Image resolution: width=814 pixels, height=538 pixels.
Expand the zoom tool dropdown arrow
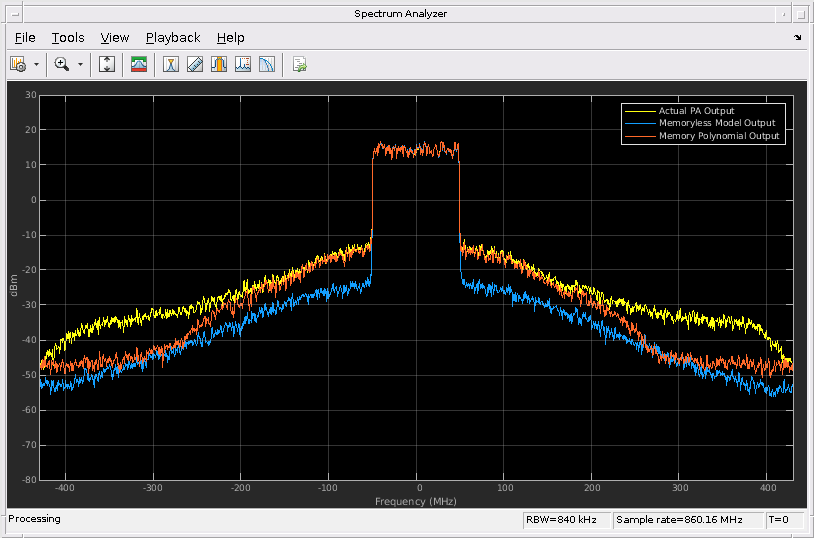coord(80,65)
